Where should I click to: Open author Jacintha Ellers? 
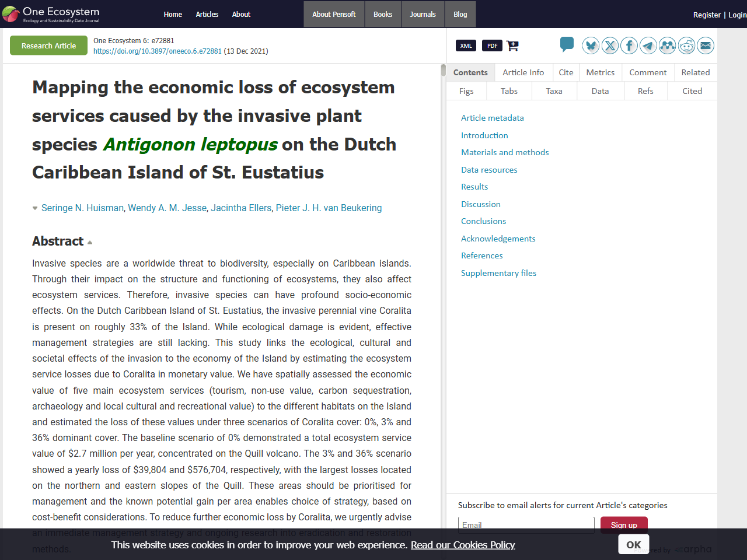pyautogui.click(x=241, y=208)
